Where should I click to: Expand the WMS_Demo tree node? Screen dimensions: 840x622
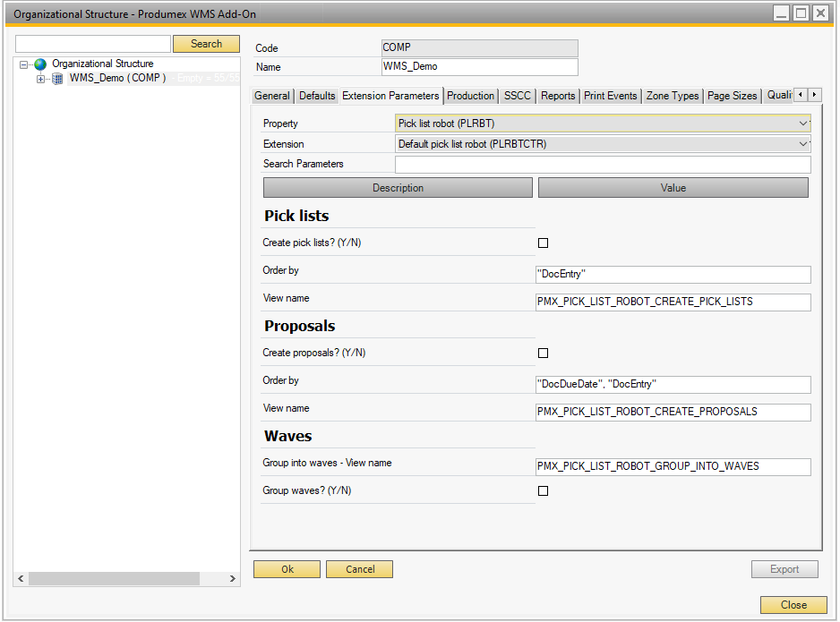coord(40,79)
